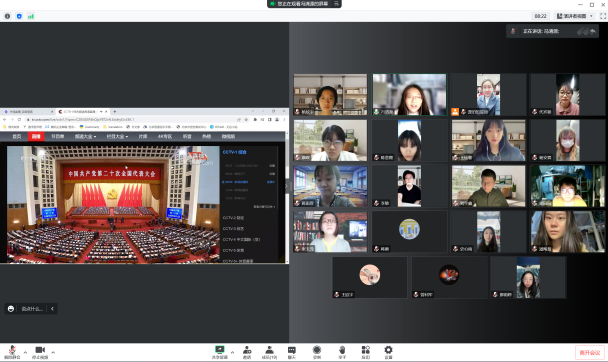Open the speaker view layout dropdown
The width and height of the screenshot is (608, 362).
tap(575, 16)
